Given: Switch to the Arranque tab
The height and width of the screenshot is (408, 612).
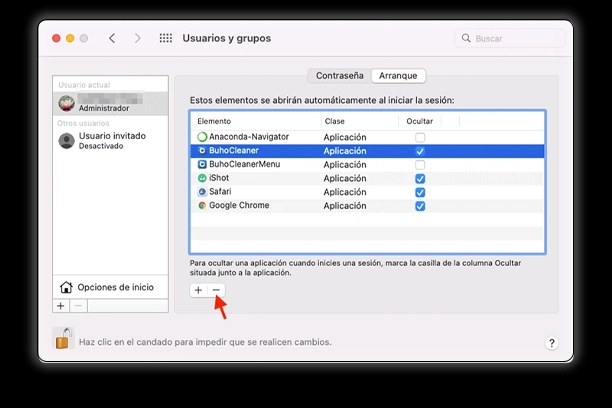Looking at the screenshot, I should [398, 76].
